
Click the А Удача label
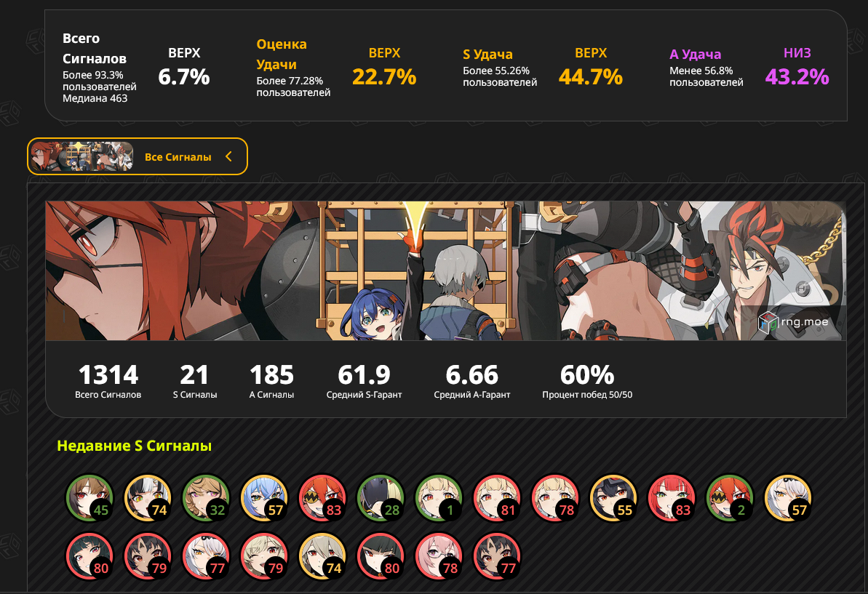pos(696,55)
